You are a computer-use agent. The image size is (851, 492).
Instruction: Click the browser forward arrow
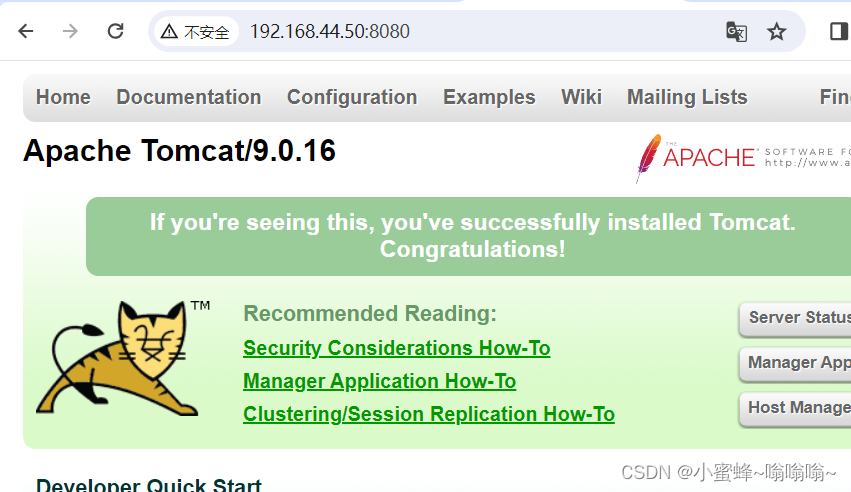point(70,31)
